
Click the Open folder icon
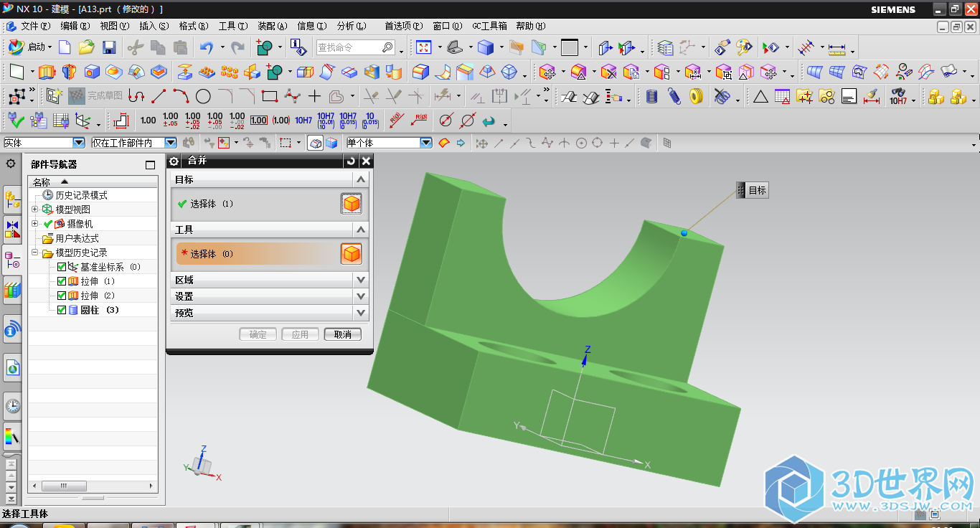pyautogui.click(x=87, y=47)
